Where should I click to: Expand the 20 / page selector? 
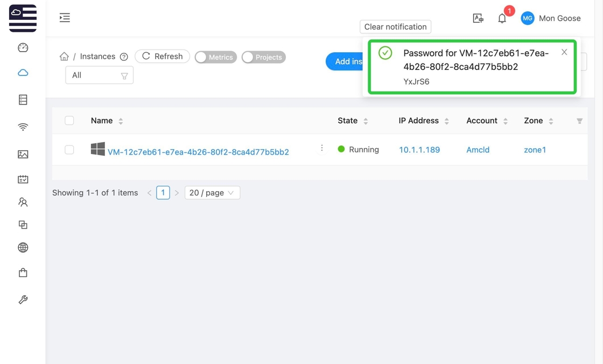tap(212, 193)
